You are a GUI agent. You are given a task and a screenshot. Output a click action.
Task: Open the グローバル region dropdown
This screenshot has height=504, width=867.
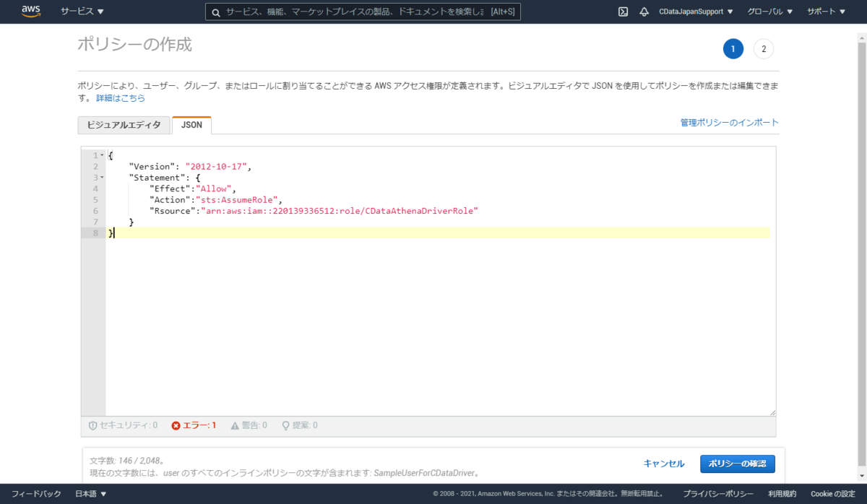[x=769, y=12]
